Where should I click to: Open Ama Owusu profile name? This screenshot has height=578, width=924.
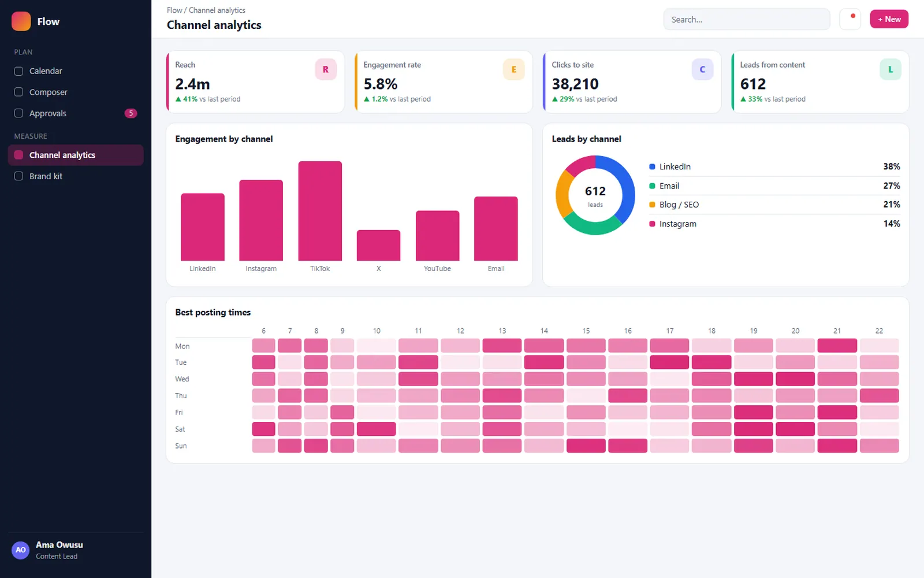(x=59, y=544)
